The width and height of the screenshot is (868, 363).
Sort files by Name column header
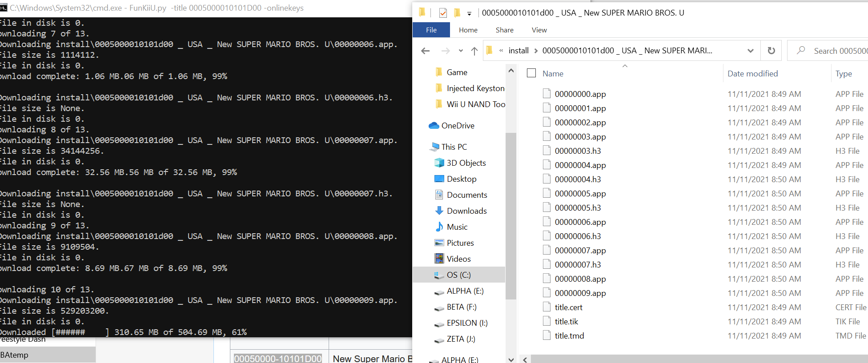pyautogui.click(x=553, y=74)
